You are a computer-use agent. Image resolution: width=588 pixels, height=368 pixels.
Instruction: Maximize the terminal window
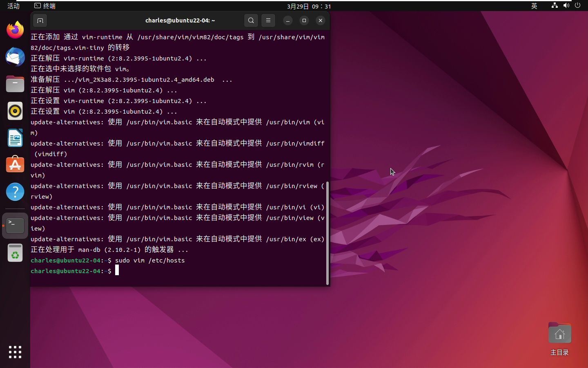coord(304,20)
